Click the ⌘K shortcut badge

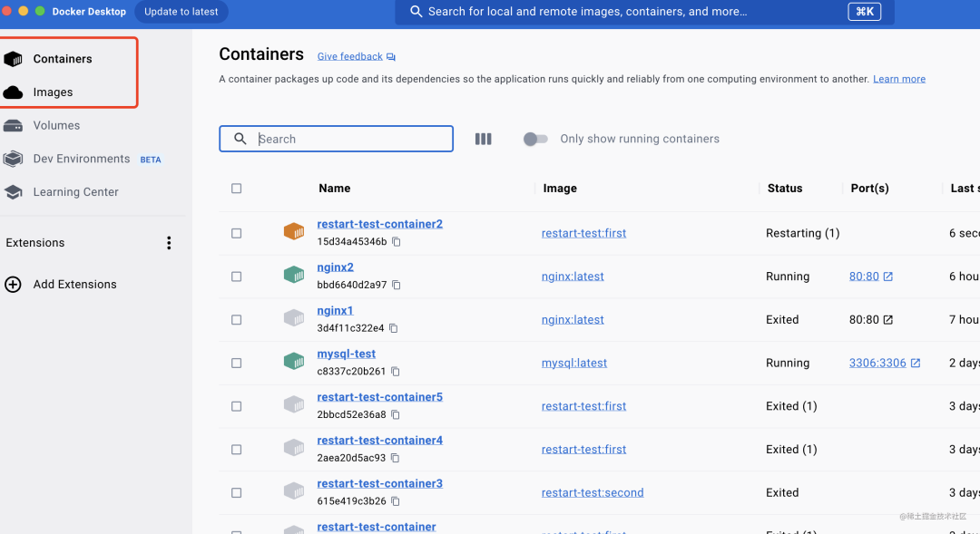pos(865,11)
